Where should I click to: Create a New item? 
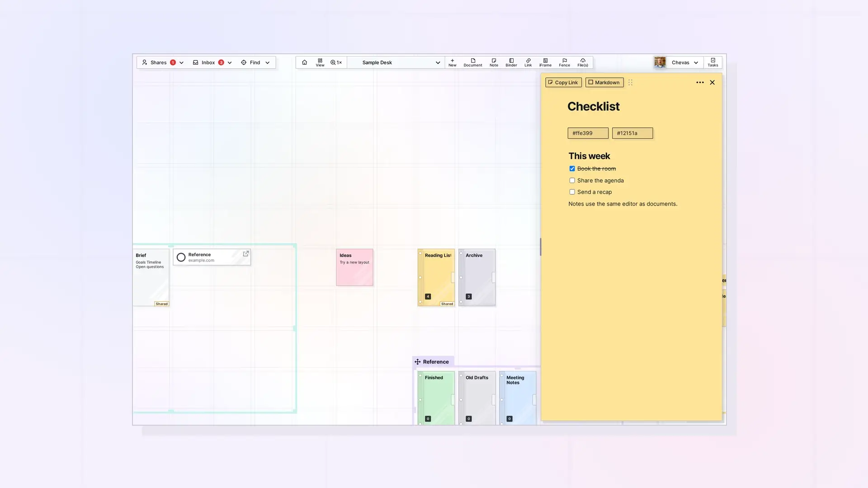[452, 62]
